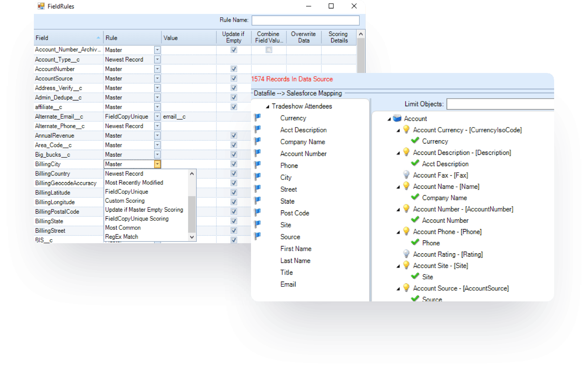Click the FieldRules window title icon
This screenshot has width=588, height=370.
point(41,6)
